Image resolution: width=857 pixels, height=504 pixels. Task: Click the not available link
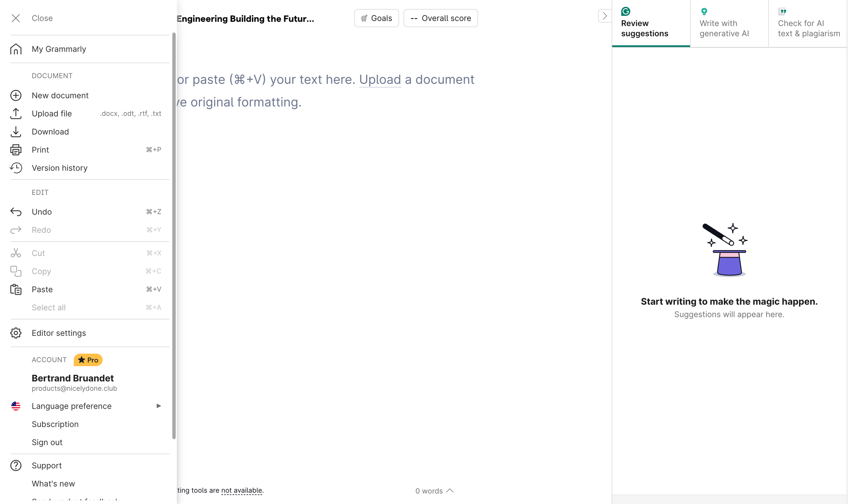pos(242,490)
